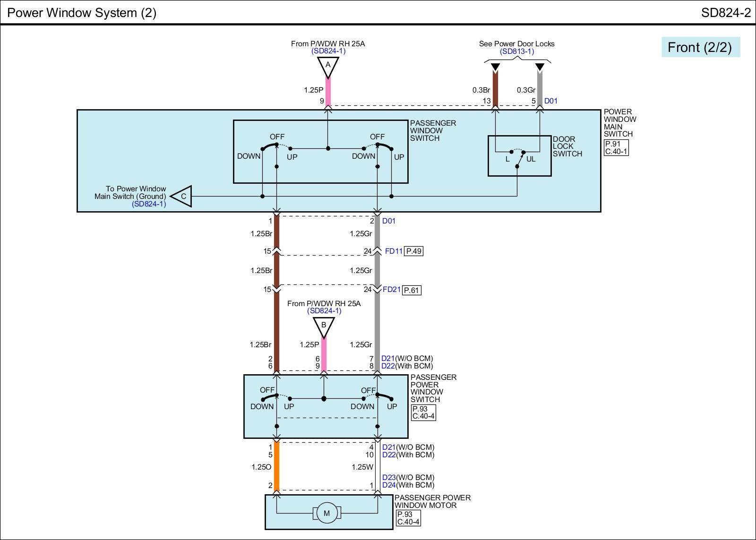The image size is (756, 540).
Task: Select the P.61 page reference box
Action: coord(411,290)
